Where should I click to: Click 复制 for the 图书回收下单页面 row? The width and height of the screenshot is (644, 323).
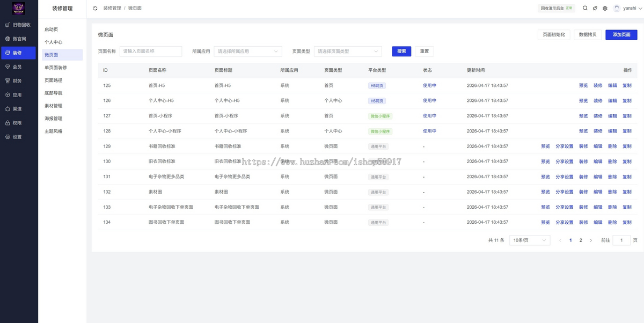click(x=627, y=222)
